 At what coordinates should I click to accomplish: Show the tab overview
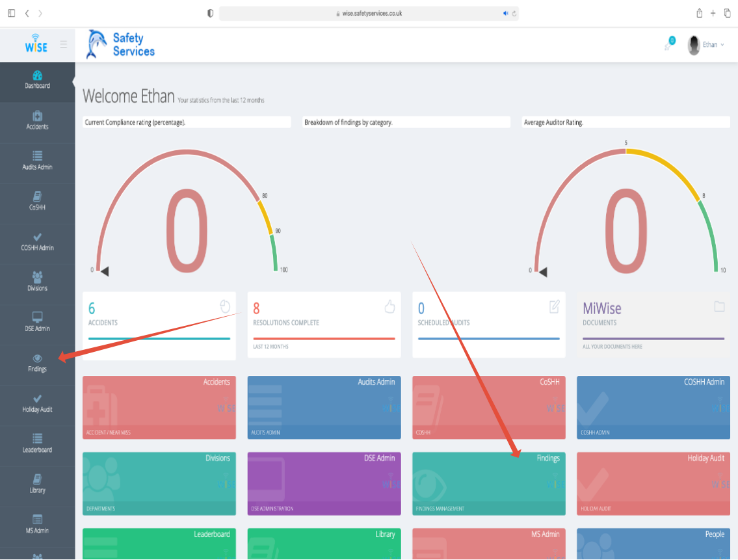(727, 13)
